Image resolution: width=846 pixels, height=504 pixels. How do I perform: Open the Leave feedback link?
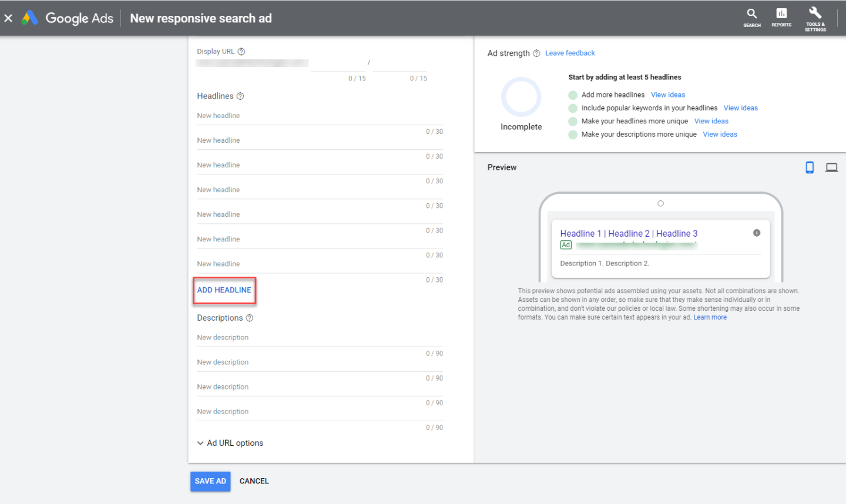coord(570,53)
